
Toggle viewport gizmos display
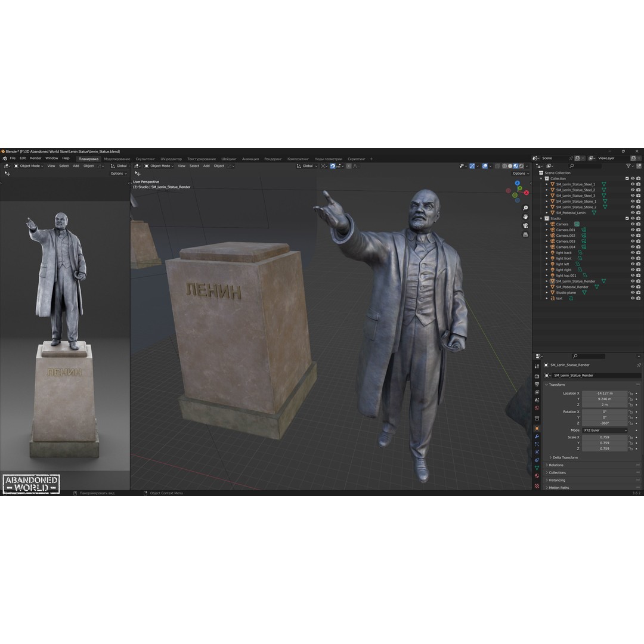point(472,166)
